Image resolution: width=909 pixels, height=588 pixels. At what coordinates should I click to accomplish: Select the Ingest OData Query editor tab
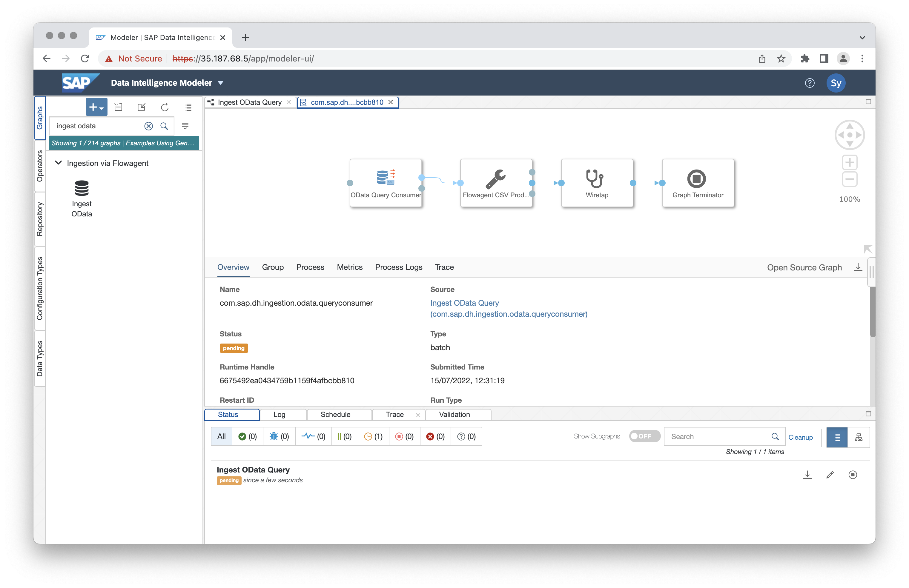pyautogui.click(x=249, y=102)
